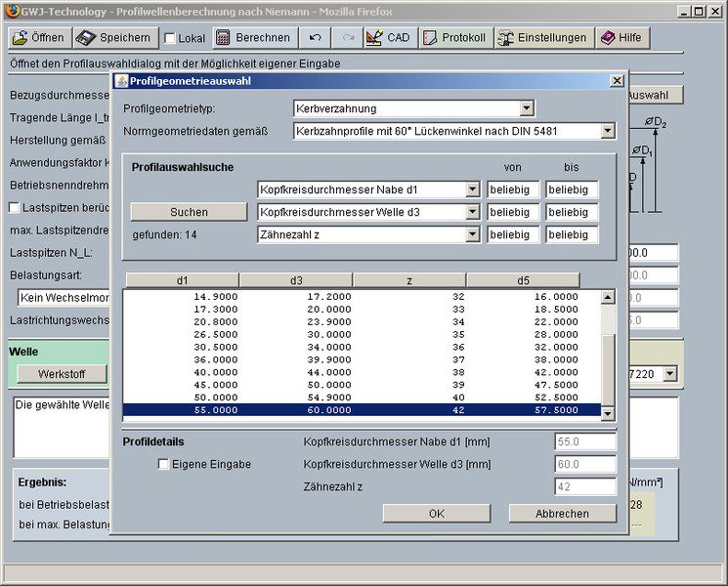Open the CAD export tool
Viewport: 728px width, 586px height.
pos(387,38)
